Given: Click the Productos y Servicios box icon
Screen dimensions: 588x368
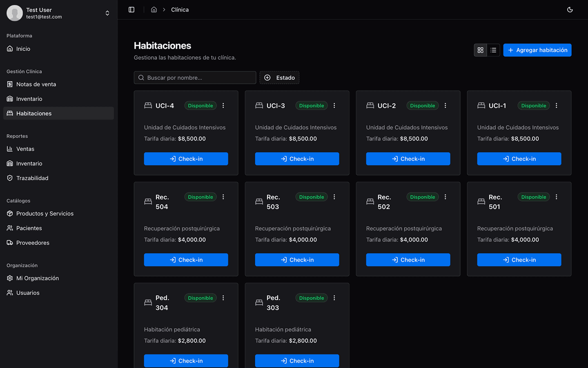Looking at the screenshot, I should 10,214.
